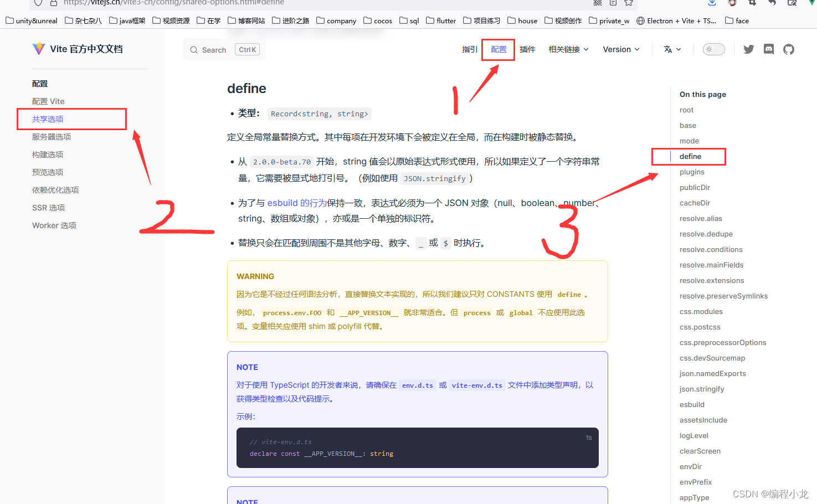Select 共享选项 in the sidebar

pyautogui.click(x=48, y=119)
